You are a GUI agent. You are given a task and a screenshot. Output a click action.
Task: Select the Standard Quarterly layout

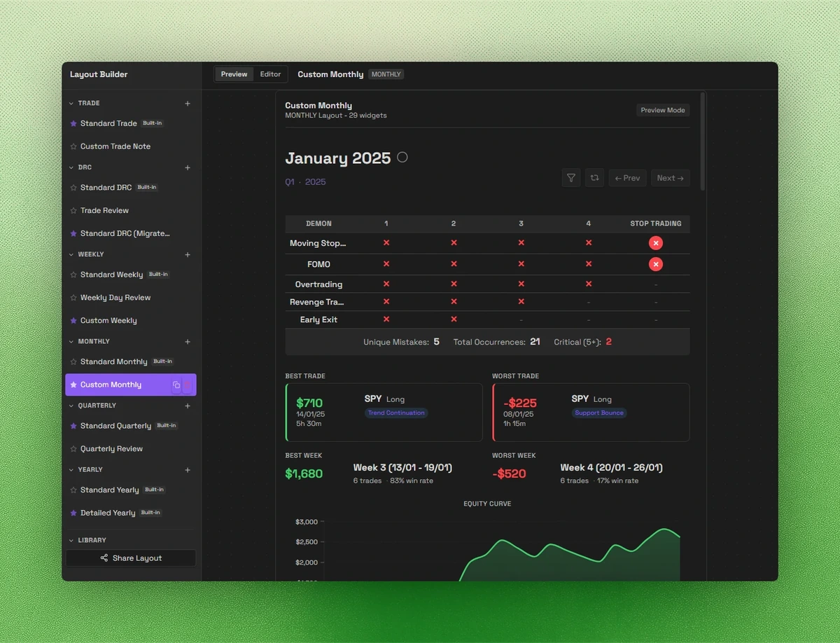(x=131, y=426)
